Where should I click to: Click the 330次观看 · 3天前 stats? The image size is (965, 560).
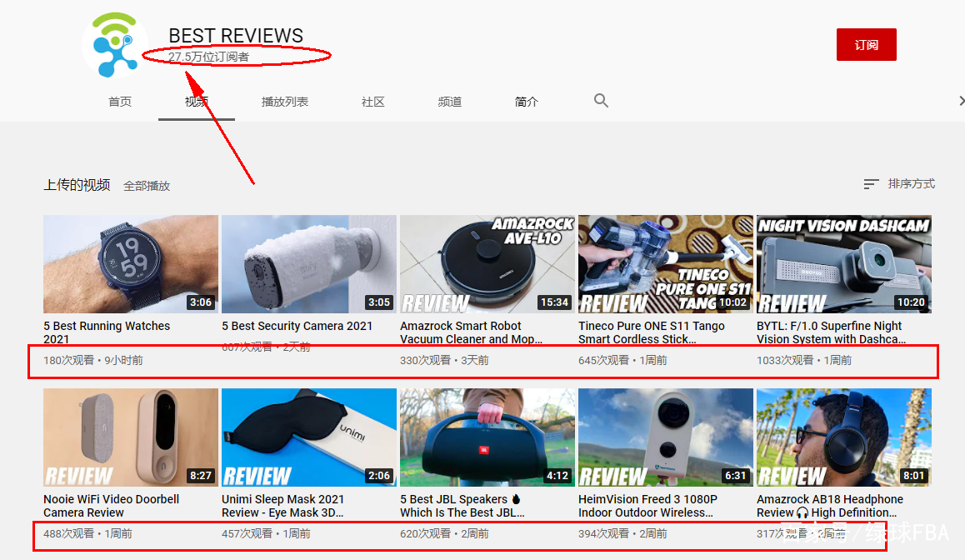point(444,360)
